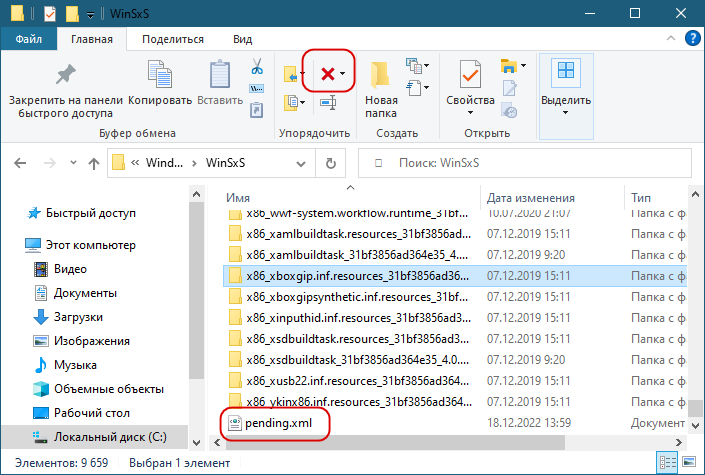This screenshot has height=475, width=705.
Task: Click the Wind... breadcrumb in address bar
Action: pyautogui.click(x=164, y=163)
